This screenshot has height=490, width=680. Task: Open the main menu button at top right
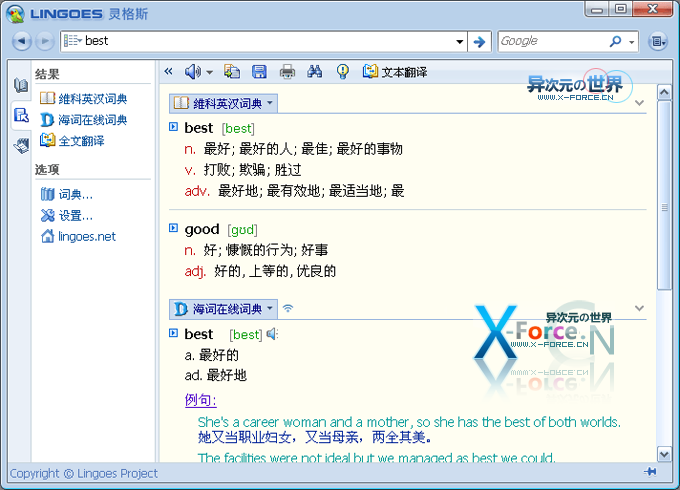point(657,42)
